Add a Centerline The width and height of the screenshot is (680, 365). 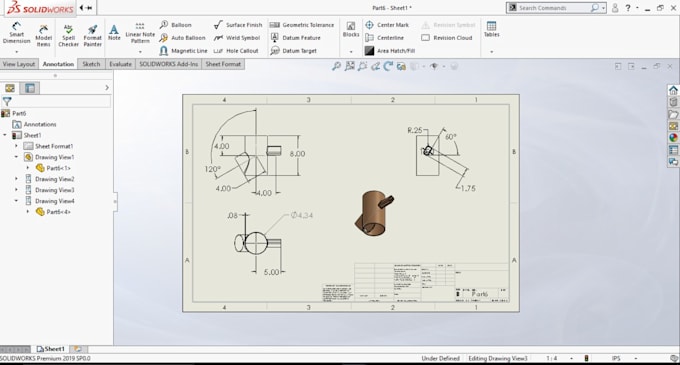point(384,38)
